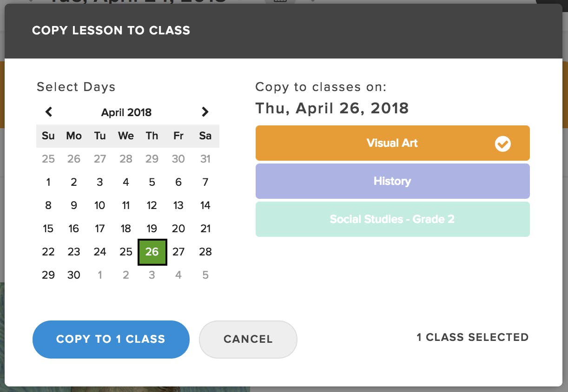Click the highlighted day 26
The width and height of the screenshot is (568, 392).
point(152,252)
